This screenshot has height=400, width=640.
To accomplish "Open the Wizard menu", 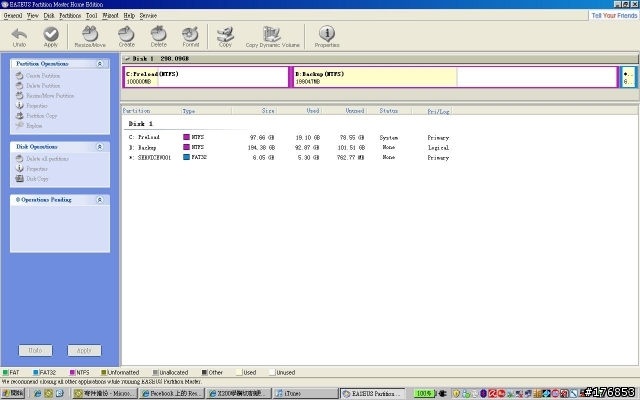I will [x=110, y=16].
